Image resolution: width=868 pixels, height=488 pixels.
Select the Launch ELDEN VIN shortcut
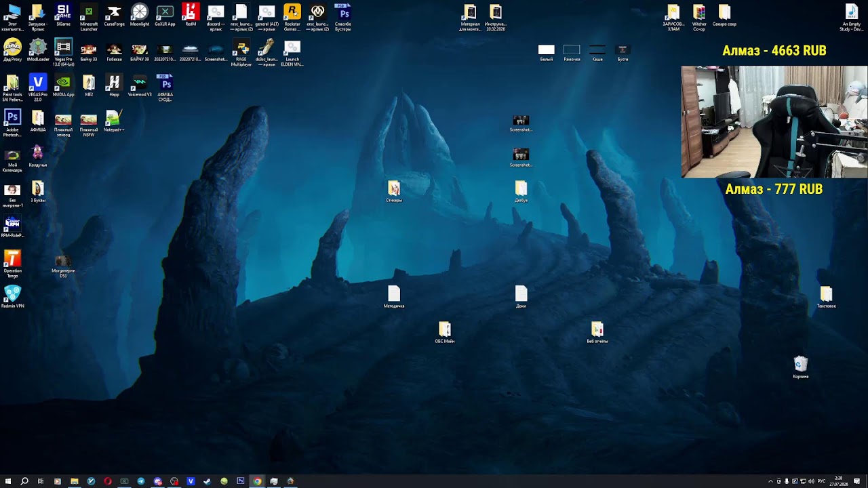click(x=292, y=54)
